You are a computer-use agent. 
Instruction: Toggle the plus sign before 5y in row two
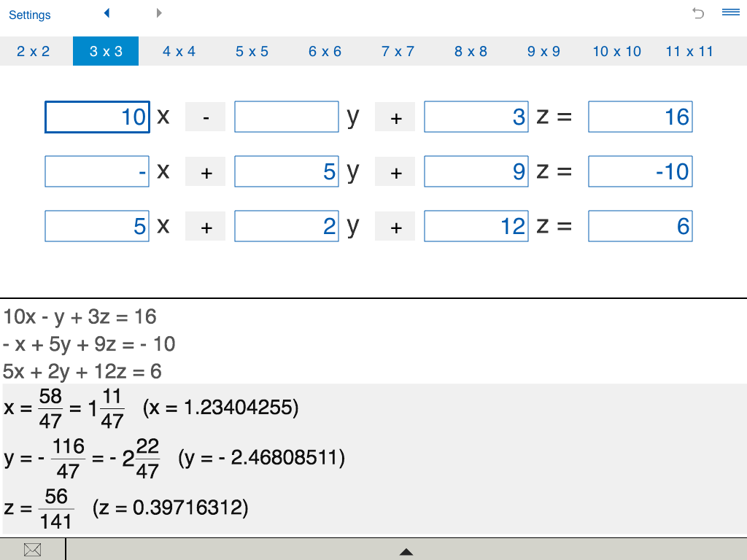tap(205, 172)
